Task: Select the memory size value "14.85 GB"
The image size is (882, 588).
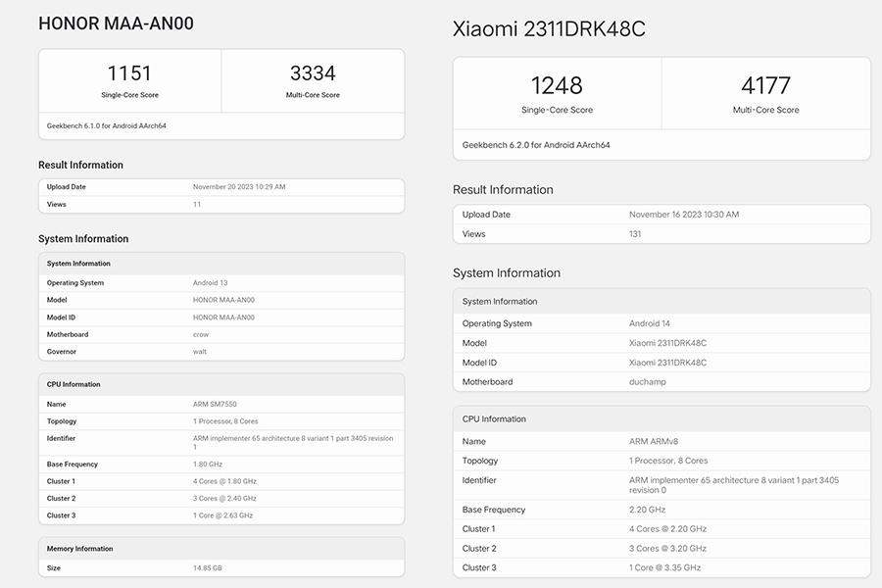Action: (x=208, y=568)
